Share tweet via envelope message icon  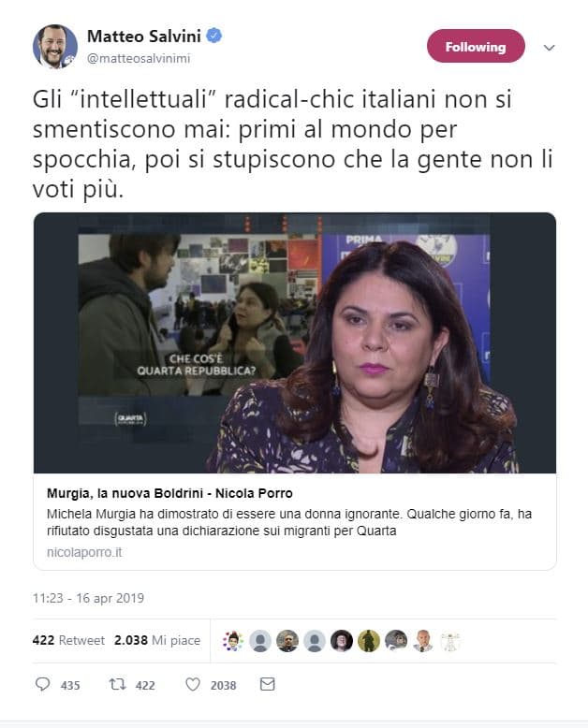point(267,684)
